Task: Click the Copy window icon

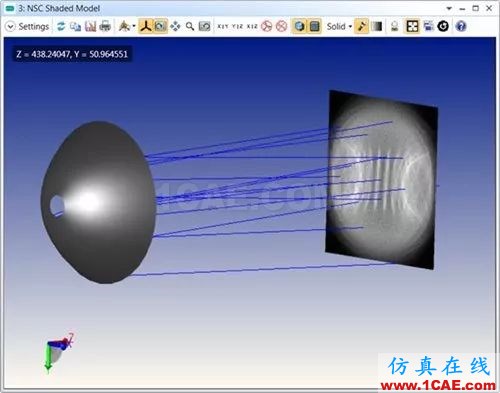Action: coord(75,26)
